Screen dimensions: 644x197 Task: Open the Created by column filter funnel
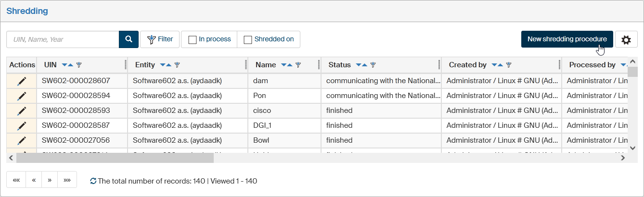508,65
